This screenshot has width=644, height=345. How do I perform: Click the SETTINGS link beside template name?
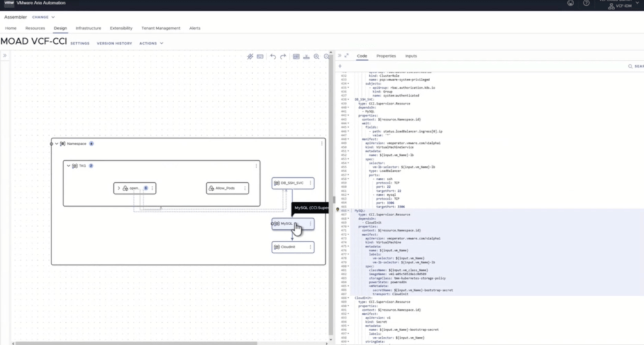click(79, 43)
